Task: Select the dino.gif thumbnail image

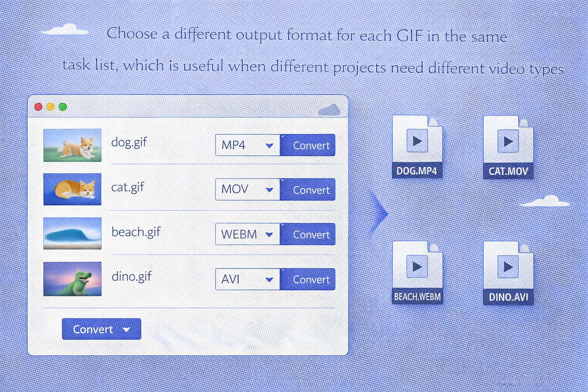Action: 72,279
